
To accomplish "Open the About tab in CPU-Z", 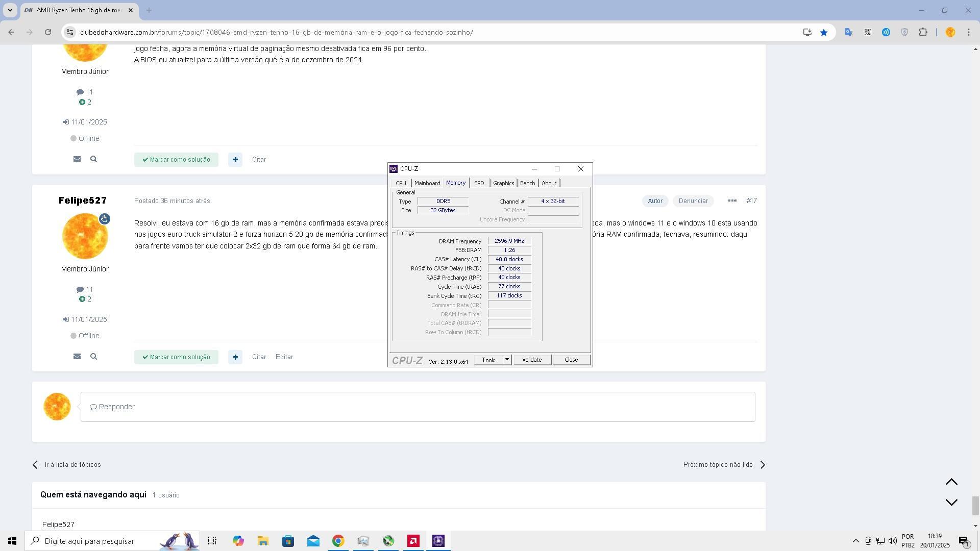I will pyautogui.click(x=549, y=183).
